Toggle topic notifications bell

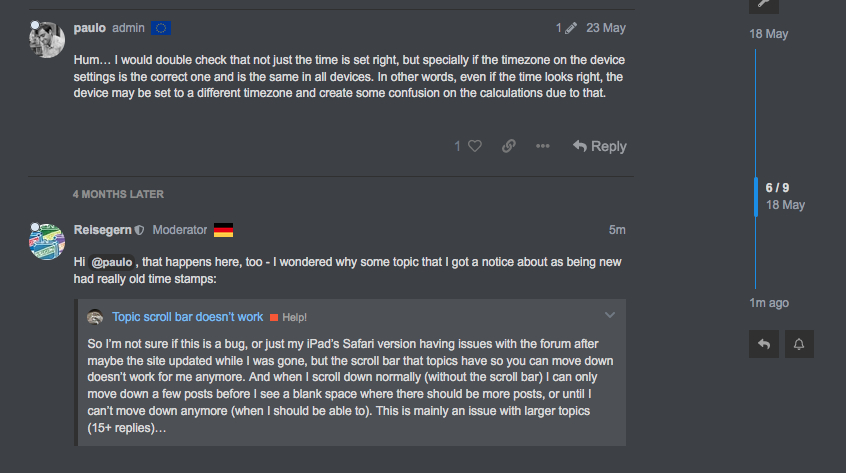pyautogui.click(x=799, y=344)
